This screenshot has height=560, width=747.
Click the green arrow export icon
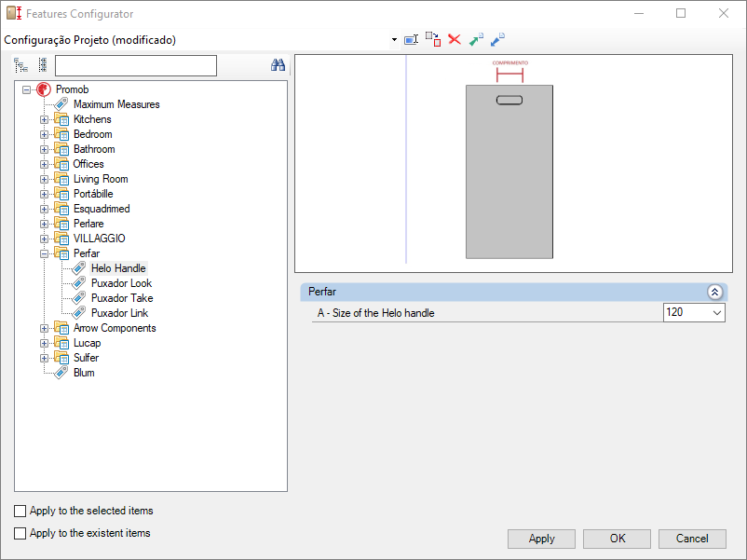pyautogui.click(x=476, y=39)
